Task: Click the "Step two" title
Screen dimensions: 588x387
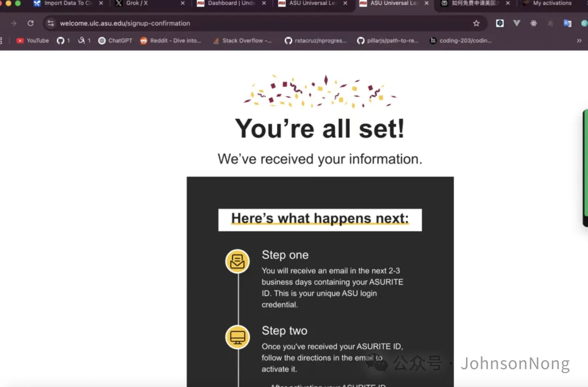Action: coord(284,331)
